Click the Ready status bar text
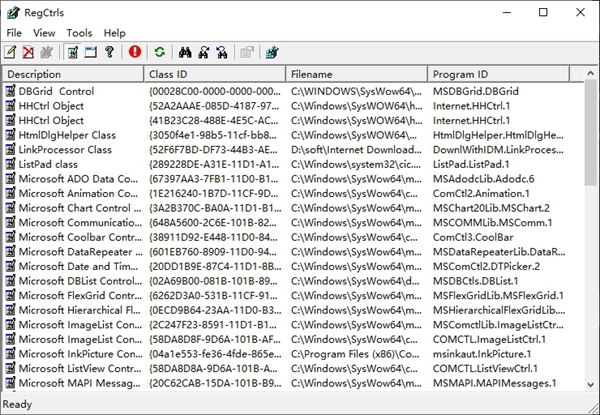 click(17, 404)
